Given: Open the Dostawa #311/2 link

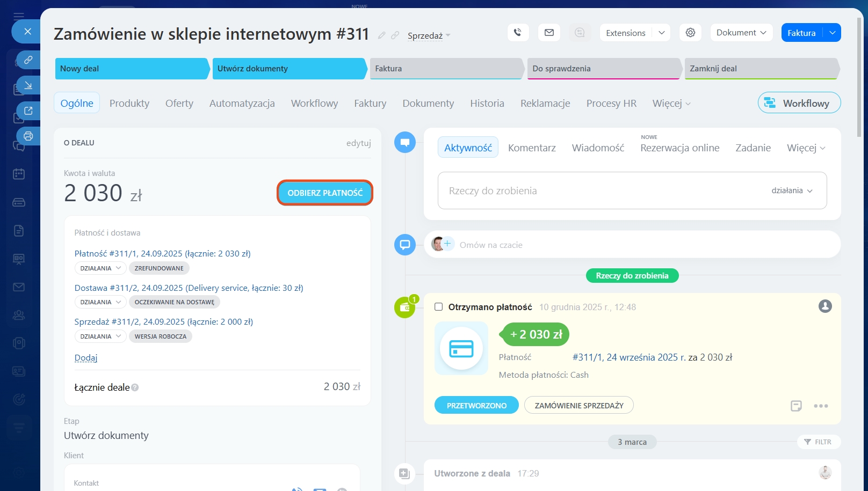Looking at the screenshot, I should [189, 288].
